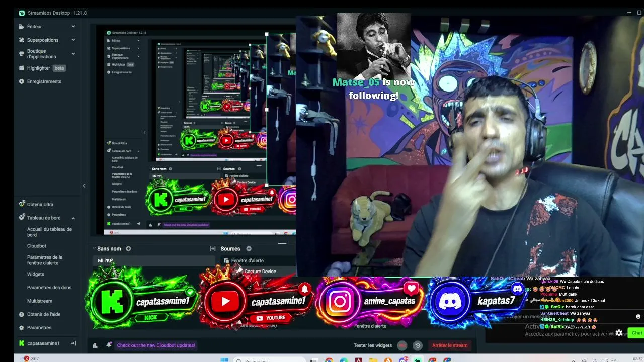Open Highlighter beta

[46, 68]
